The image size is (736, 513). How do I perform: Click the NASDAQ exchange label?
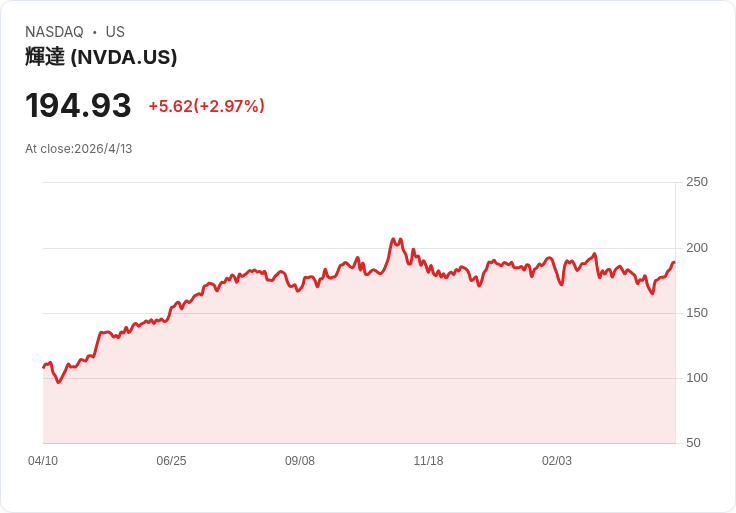(54, 32)
